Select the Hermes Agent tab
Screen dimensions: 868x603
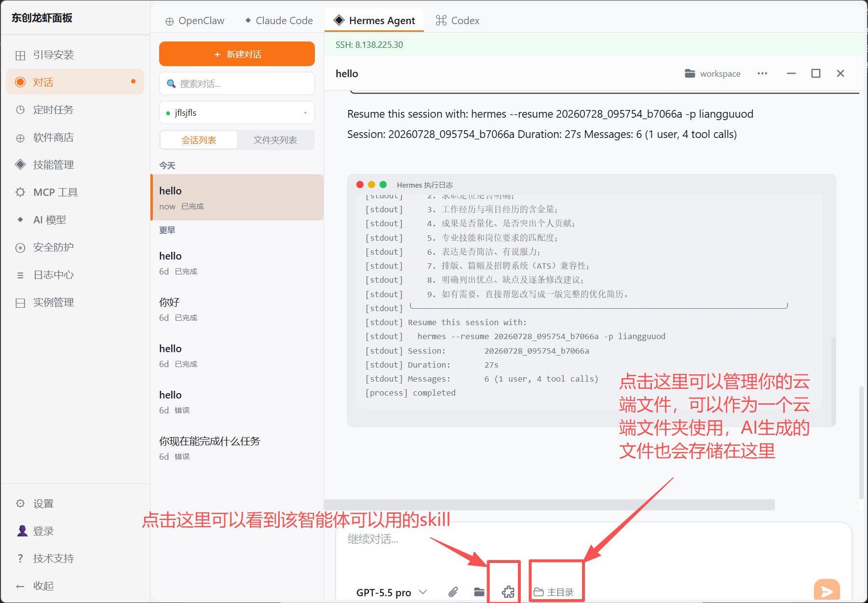tap(374, 21)
